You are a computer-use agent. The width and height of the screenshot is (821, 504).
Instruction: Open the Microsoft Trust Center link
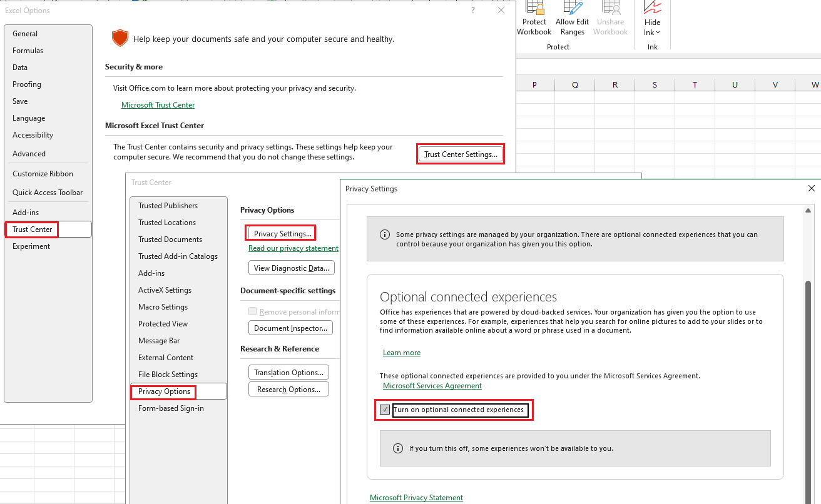[x=158, y=105]
